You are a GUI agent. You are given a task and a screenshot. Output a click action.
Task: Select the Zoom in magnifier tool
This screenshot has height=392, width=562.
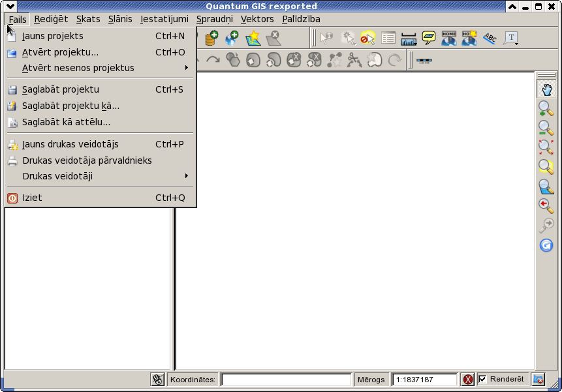(546, 108)
